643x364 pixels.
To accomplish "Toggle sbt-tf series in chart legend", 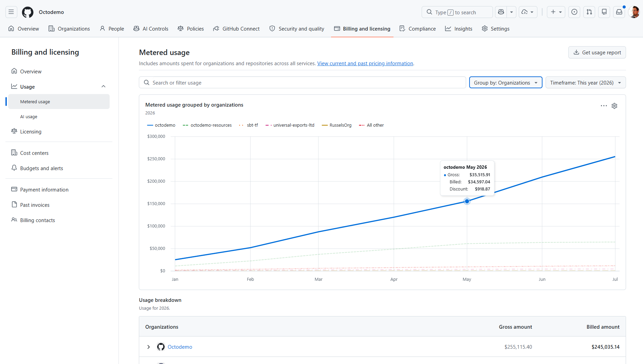I will click(x=249, y=125).
